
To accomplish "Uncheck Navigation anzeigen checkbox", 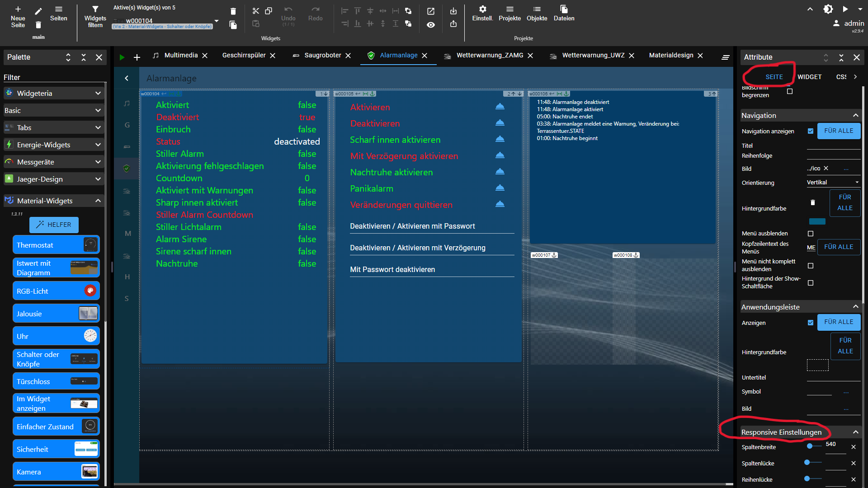I will point(811,131).
